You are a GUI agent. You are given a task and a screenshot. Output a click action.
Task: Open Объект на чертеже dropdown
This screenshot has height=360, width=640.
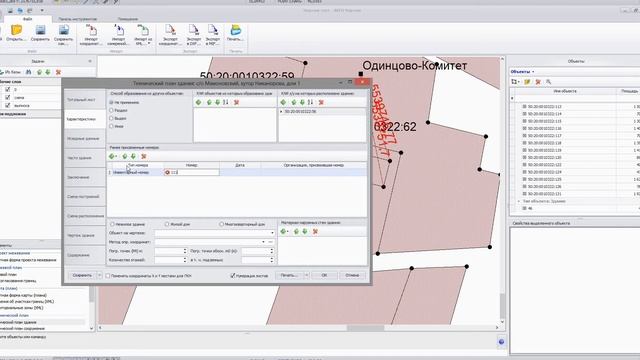coord(272,233)
